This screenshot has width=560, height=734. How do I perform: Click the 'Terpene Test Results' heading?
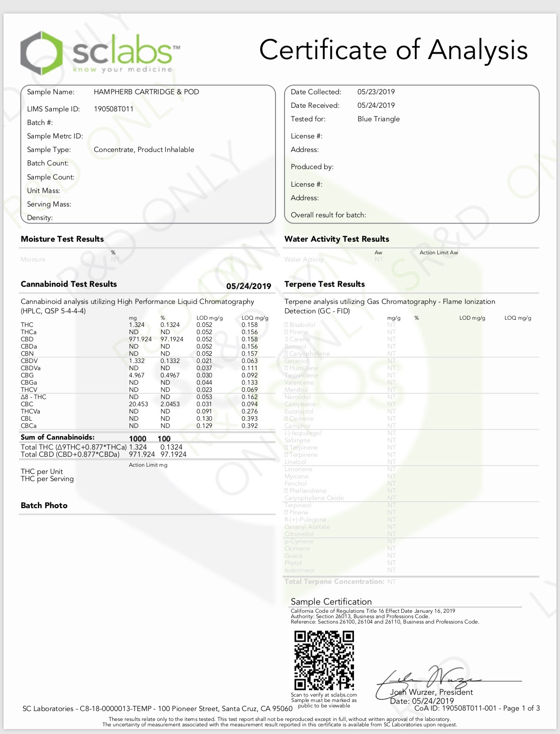click(x=325, y=284)
